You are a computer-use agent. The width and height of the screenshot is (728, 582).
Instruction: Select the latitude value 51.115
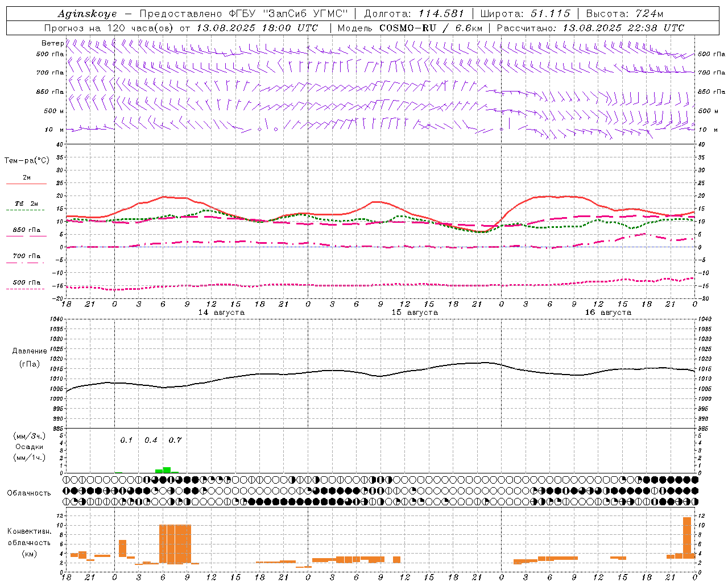[550, 14]
